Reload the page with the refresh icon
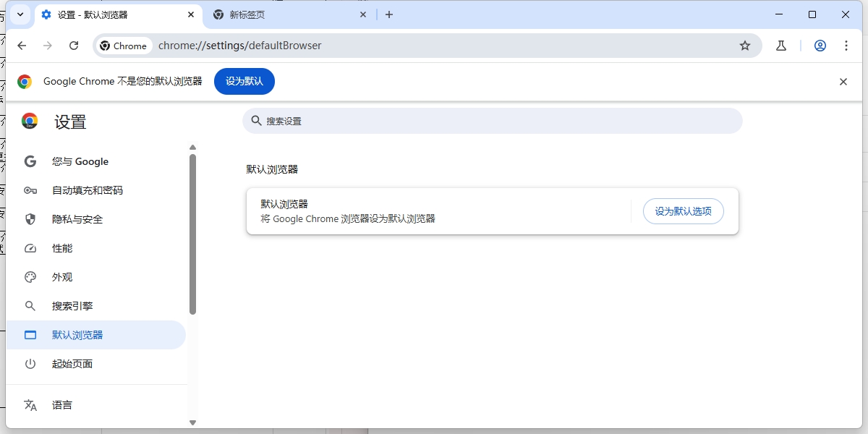Screen dimensions: 868x434 (x=74, y=45)
